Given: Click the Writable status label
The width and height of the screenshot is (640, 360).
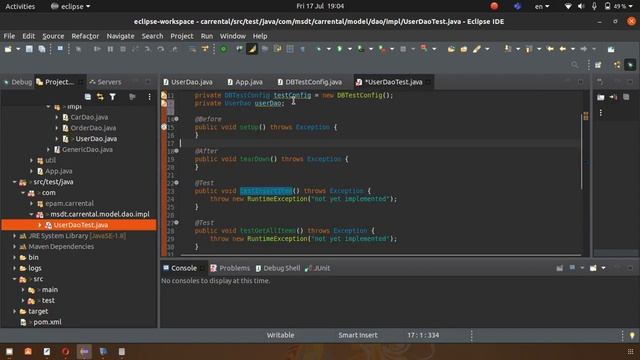Looking at the screenshot, I should point(280,335).
